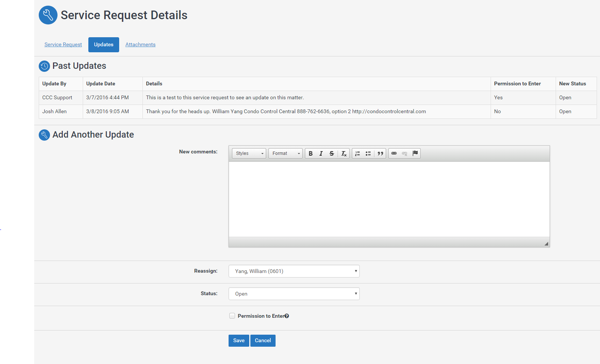Expand the Reassign dropdown

(x=294, y=271)
